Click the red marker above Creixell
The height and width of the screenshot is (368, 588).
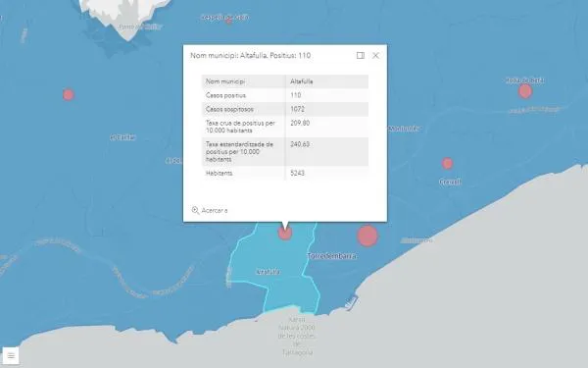pyautogui.click(x=447, y=163)
